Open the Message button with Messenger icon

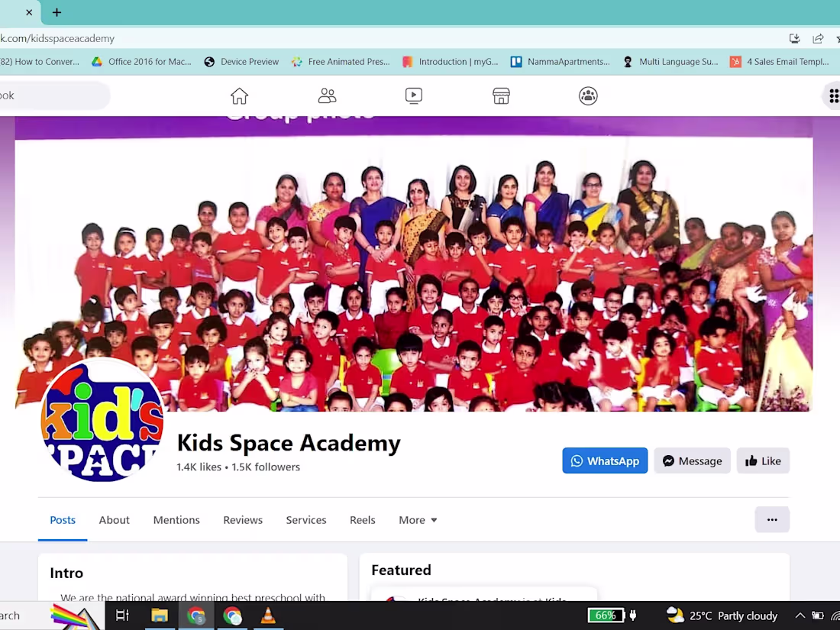pos(692,460)
